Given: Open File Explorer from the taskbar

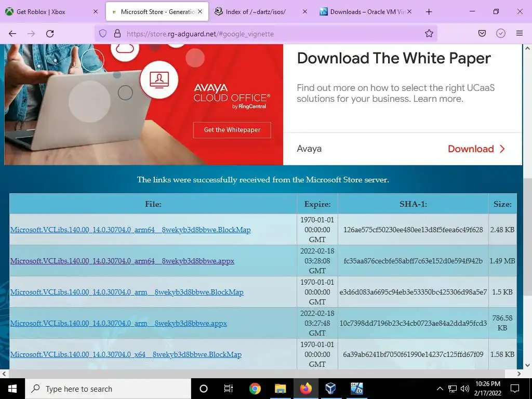Looking at the screenshot, I should point(280,389).
